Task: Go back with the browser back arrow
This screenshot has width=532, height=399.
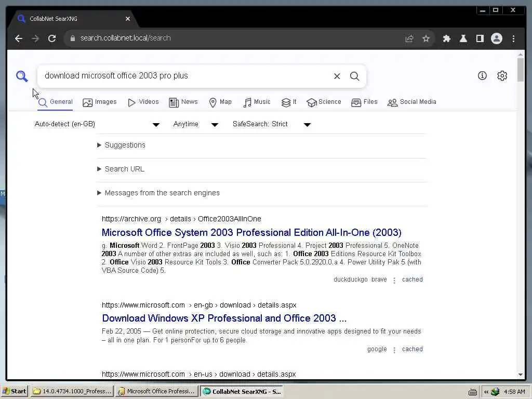Action: coord(19,38)
